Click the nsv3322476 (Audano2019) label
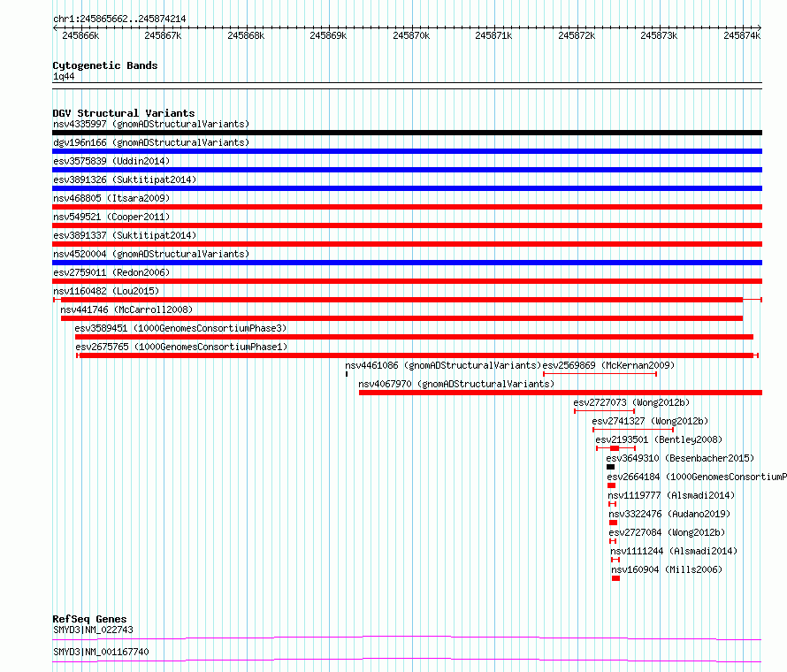Screen dimensions: 787x672 [x=669, y=514]
